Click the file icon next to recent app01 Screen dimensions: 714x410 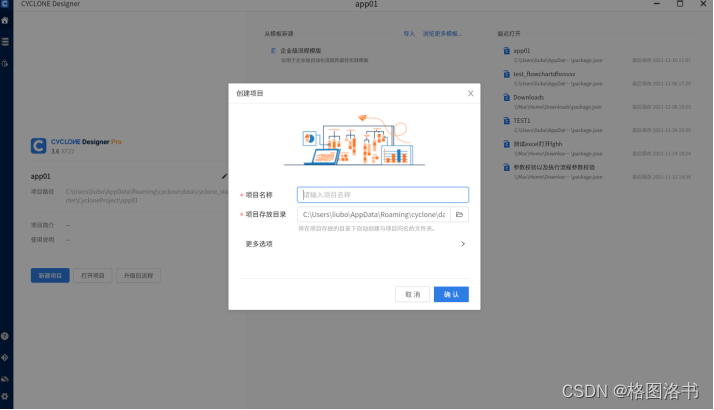[506, 51]
